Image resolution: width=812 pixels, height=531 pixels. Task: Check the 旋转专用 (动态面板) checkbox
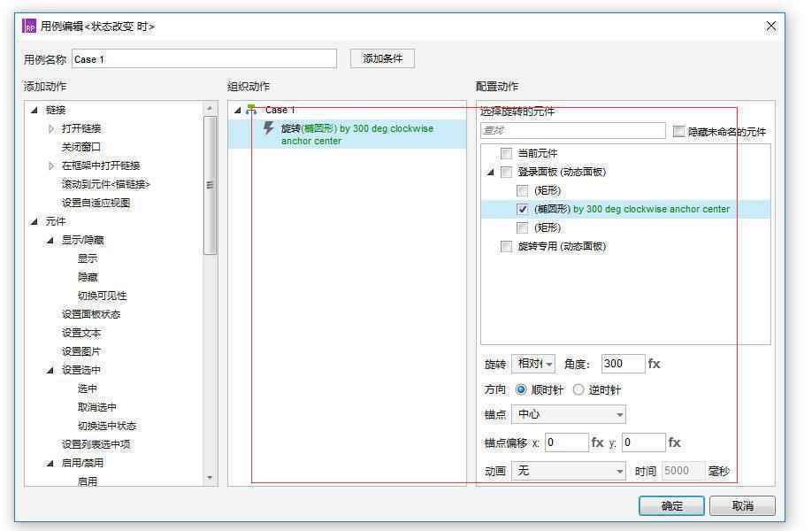tap(507, 247)
